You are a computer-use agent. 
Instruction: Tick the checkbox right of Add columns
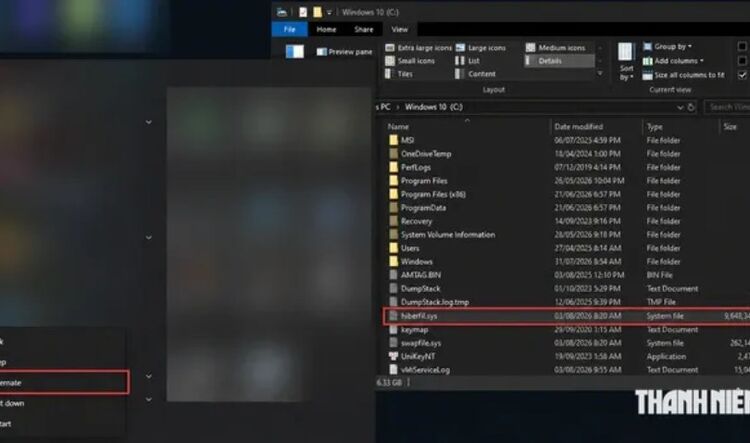(x=742, y=61)
